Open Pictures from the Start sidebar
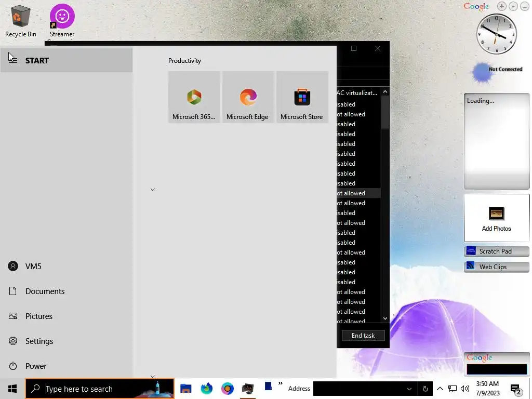The height and width of the screenshot is (399, 532). (66, 316)
